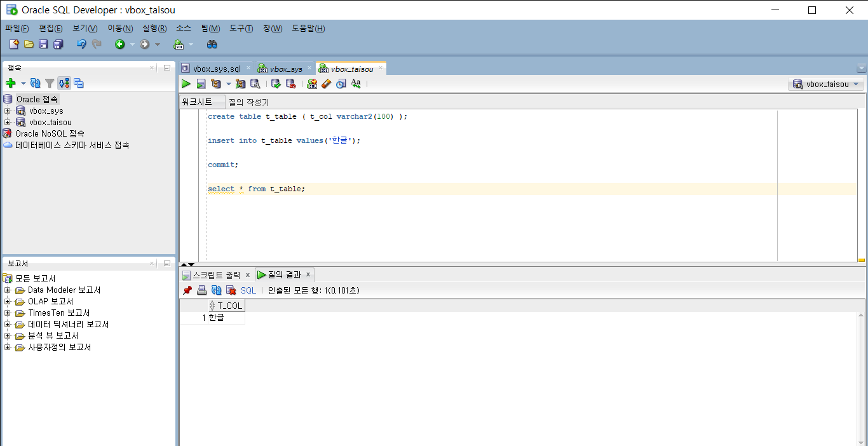868x446 pixels.
Task: Open the 도움말(H) menu
Action: click(x=309, y=29)
